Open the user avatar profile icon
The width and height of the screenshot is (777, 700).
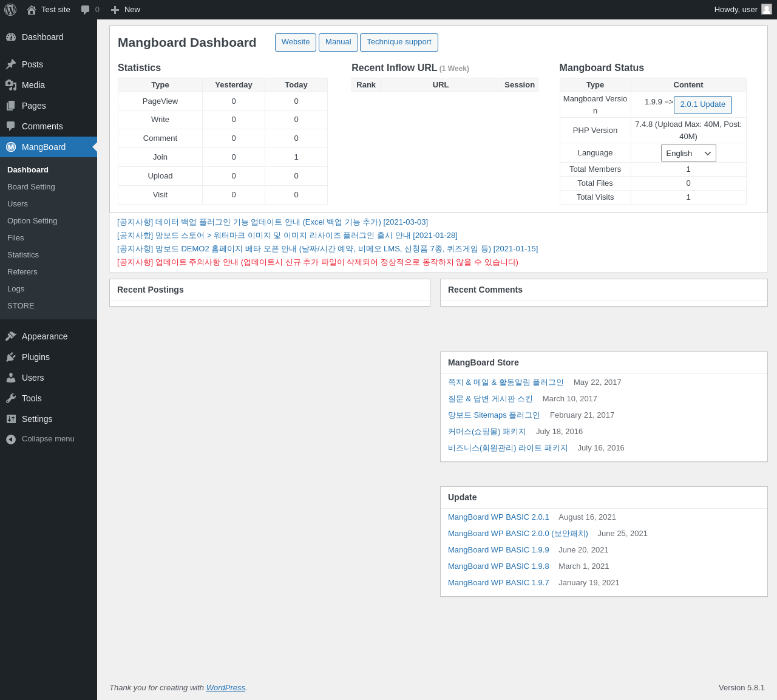pos(767,10)
